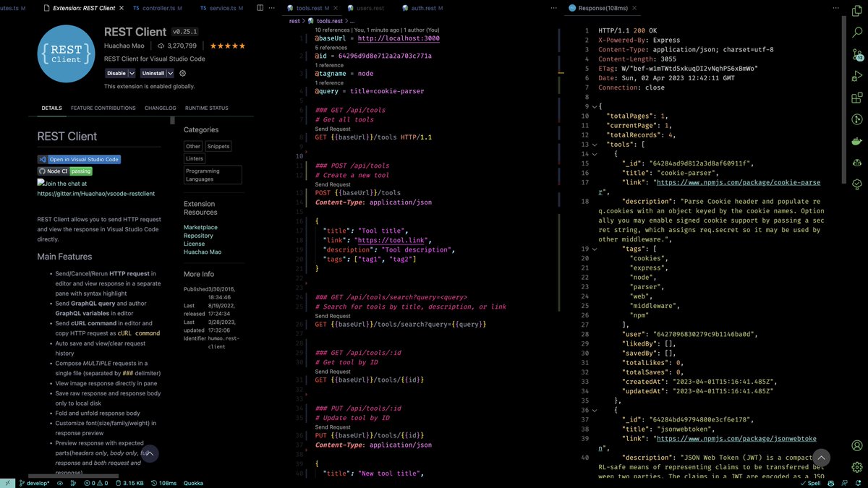Send Request for GET tool by ID

coord(333,371)
